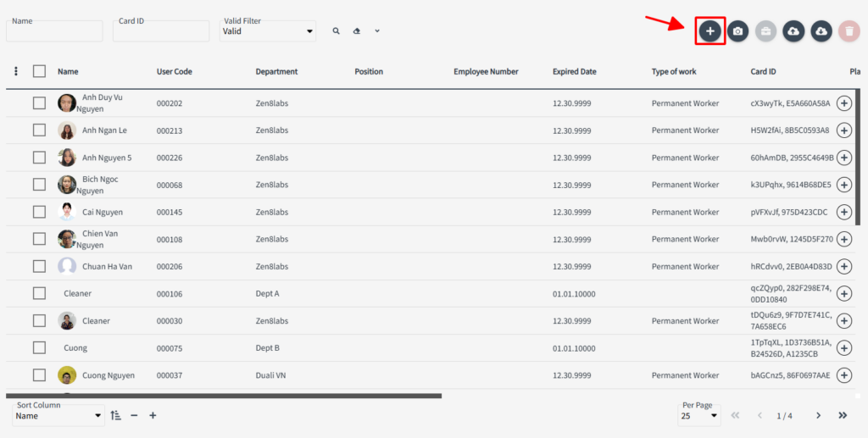This screenshot has width=868, height=438.
Task: Click the cloud upload import icon
Action: click(x=793, y=31)
